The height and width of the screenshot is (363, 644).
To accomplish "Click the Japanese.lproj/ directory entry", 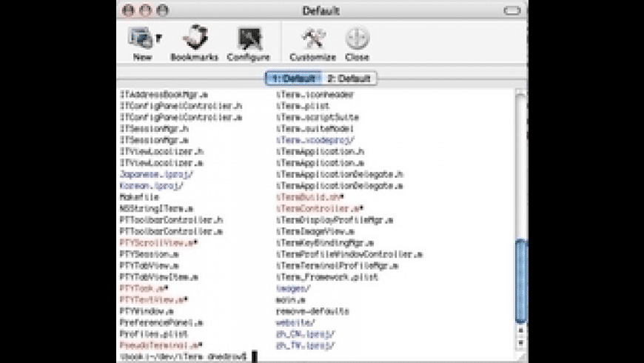I will tap(156, 174).
